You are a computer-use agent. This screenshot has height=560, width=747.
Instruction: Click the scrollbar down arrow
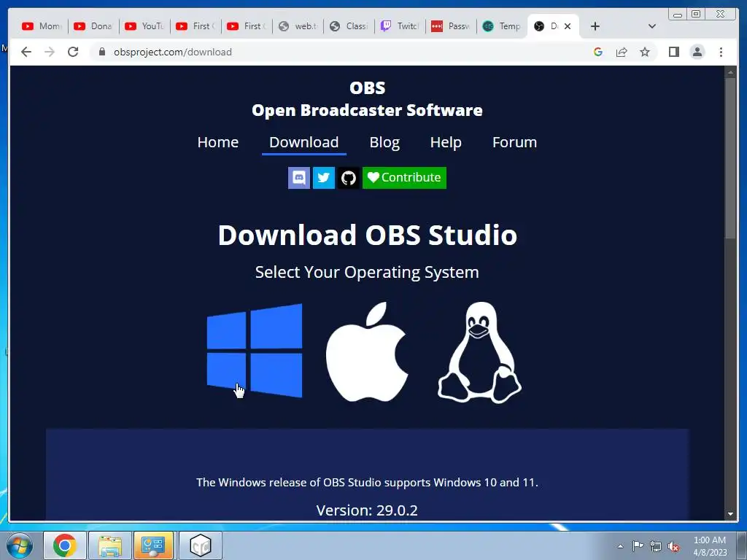pyautogui.click(x=730, y=514)
